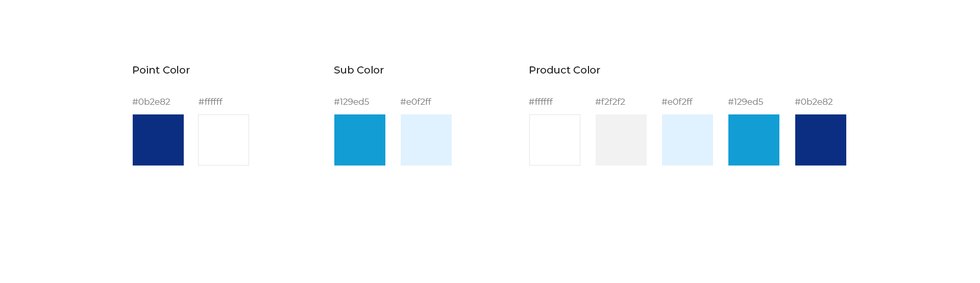Choose the pale blue swatch under Sub Color

(x=426, y=140)
